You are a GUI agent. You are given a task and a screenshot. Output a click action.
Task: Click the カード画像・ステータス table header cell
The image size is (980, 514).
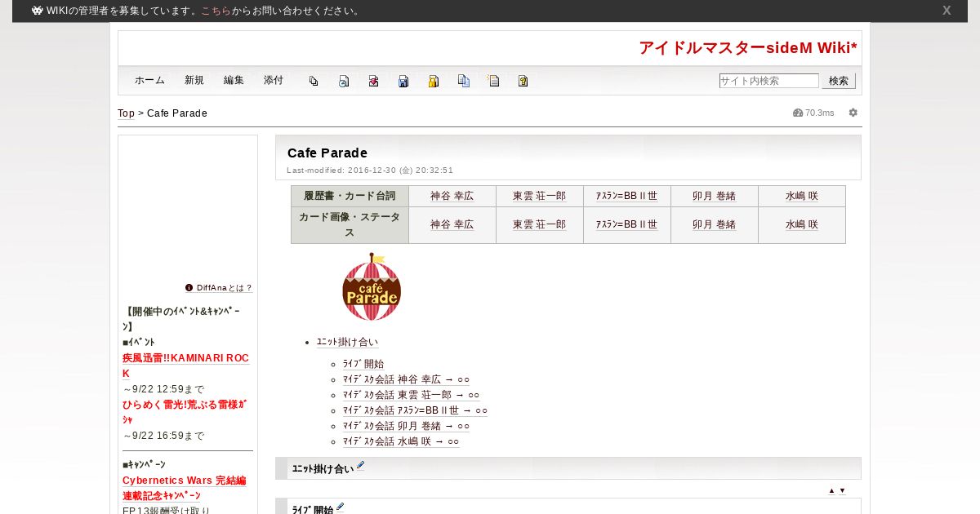pos(350,225)
